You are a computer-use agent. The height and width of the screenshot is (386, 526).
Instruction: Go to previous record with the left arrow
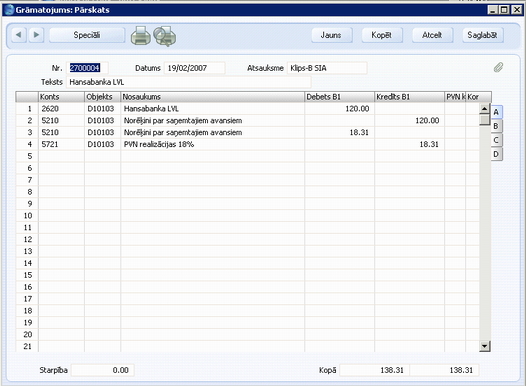click(19, 35)
